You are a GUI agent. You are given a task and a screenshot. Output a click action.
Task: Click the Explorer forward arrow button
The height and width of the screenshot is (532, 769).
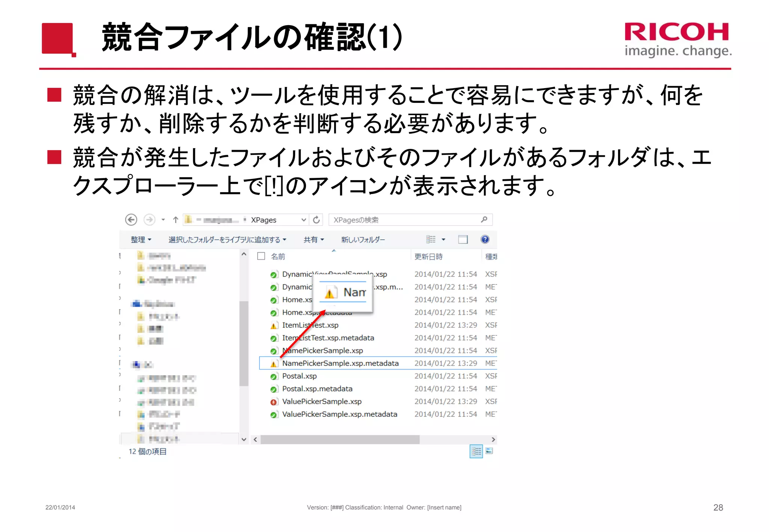pyautogui.click(x=149, y=219)
